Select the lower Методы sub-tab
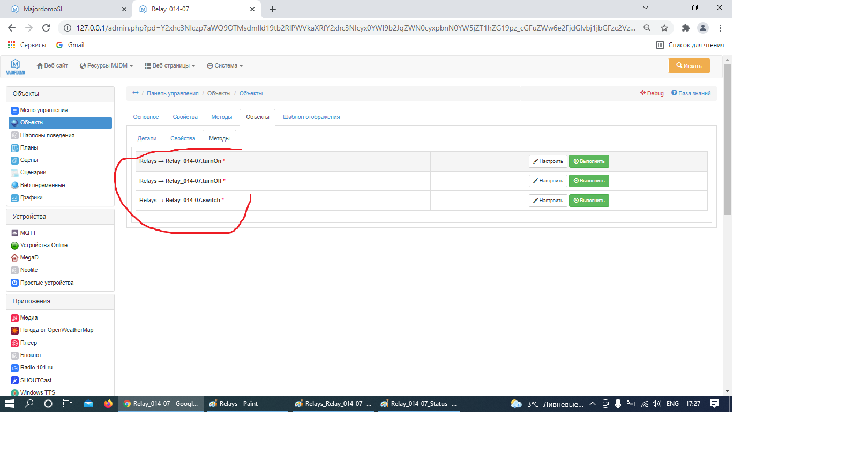The image size is (868, 460). coord(219,138)
